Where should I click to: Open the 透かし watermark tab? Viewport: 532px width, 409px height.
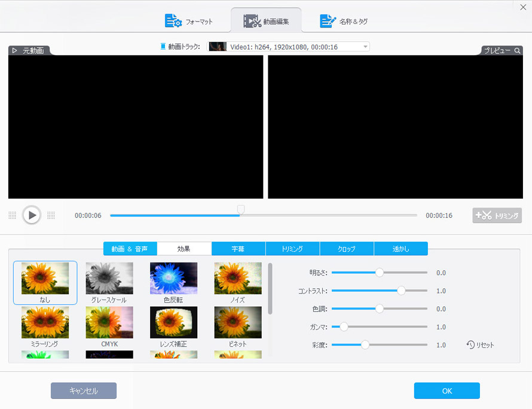coord(400,249)
